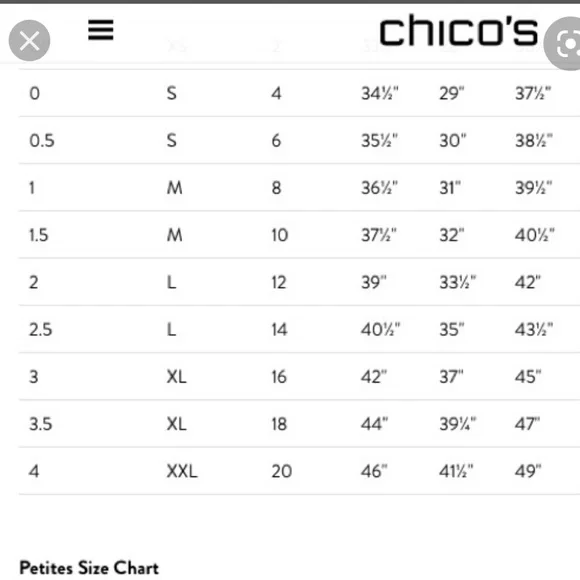Click the 33½" waist value

tap(458, 283)
